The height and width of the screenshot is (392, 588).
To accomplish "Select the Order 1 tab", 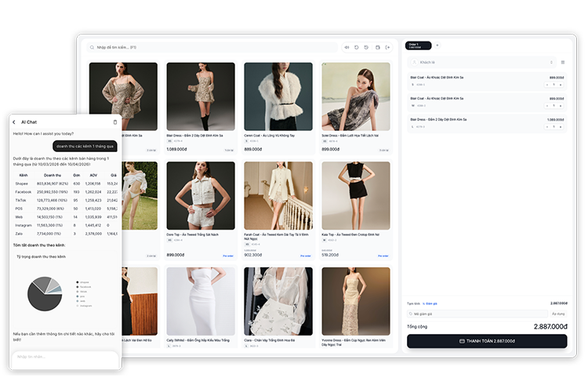I will (418, 45).
